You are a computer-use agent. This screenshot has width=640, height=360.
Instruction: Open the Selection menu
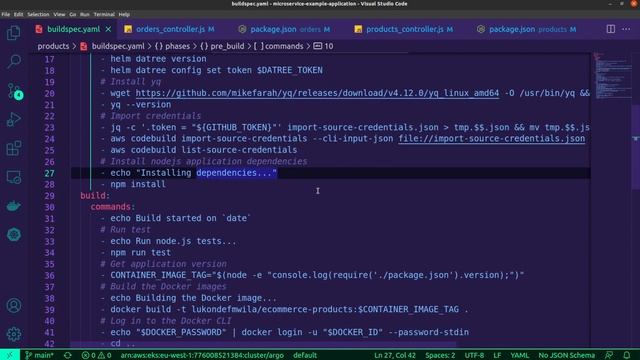tap(38, 14)
